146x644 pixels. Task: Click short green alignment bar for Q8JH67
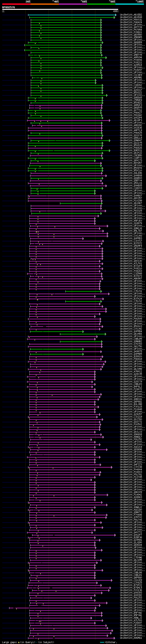tap(81, 203)
